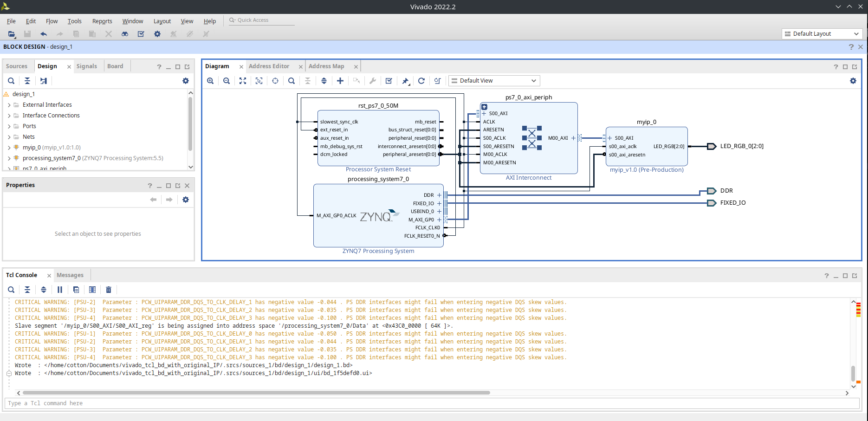This screenshot has width=868, height=421.
Task: Open Settings gear in main toolbar
Action: pos(157,34)
